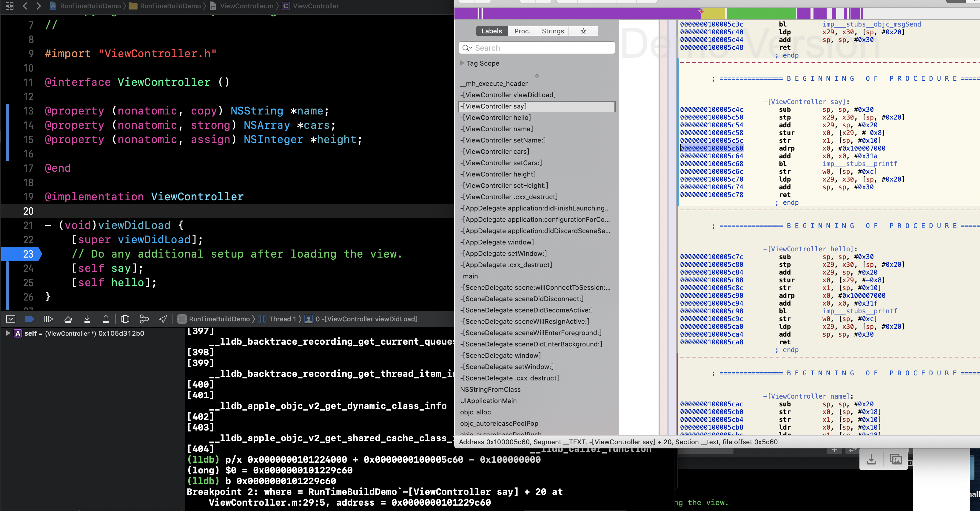Screen dimensions: 980x511
Task: Place cursor on the [self hello]; code line
Action: click(x=114, y=283)
